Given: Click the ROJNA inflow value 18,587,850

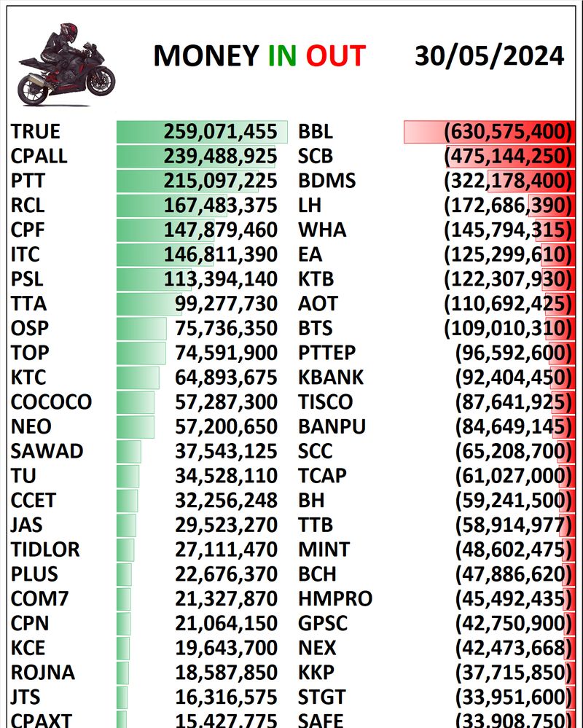Looking at the screenshot, I should coord(227,673).
